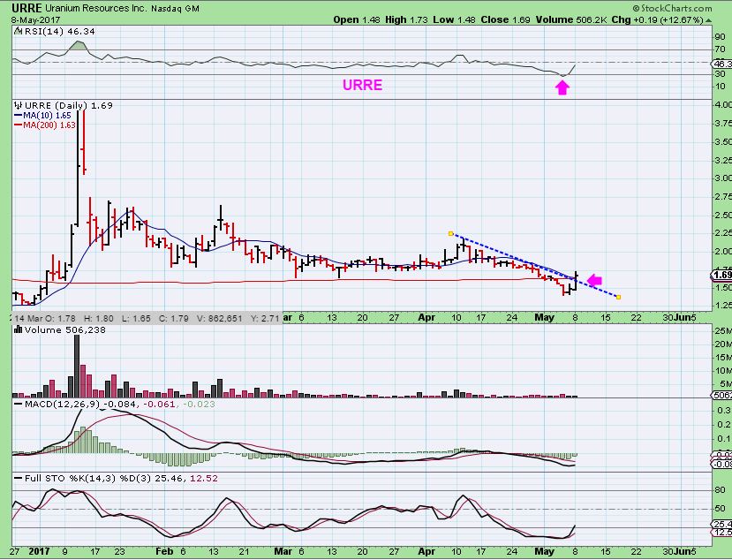This screenshot has width=732, height=560.
Task: Click the Feb month label on the bottom date axis
Action: point(164,551)
